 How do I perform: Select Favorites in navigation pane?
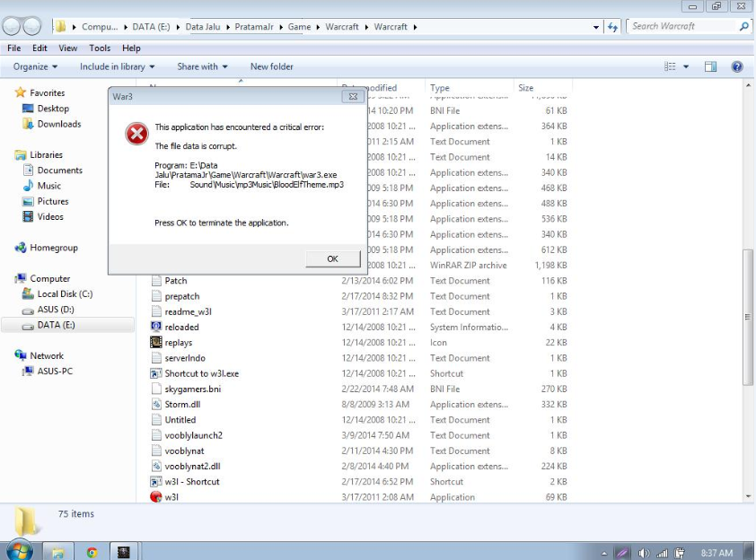47,92
